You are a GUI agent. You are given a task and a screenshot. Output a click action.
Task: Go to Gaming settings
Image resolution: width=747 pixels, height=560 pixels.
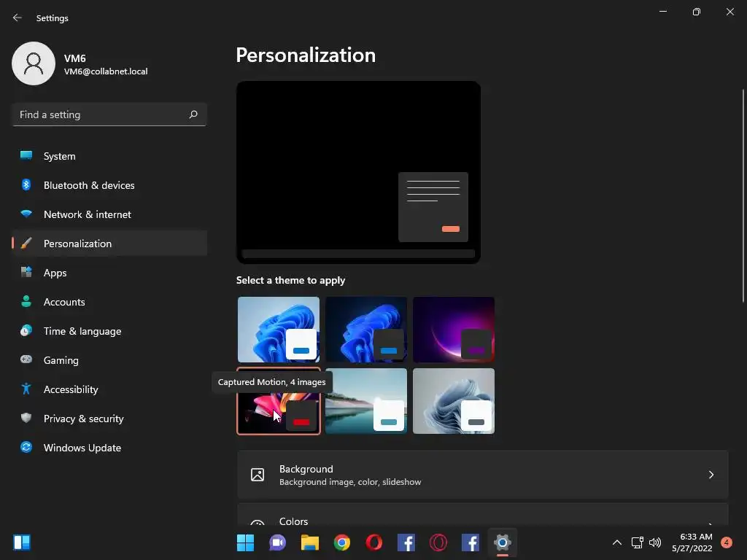pos(109,359)
